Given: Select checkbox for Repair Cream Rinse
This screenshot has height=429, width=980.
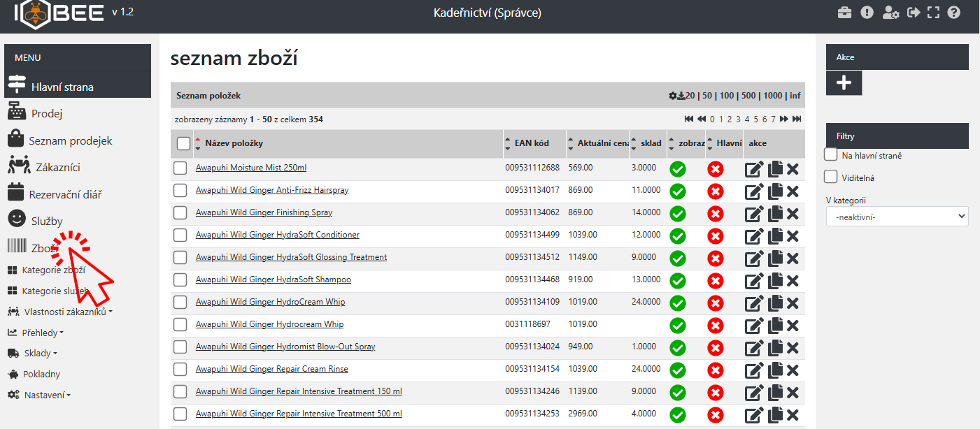Looking at the screenshot, I should pos(180,370).
